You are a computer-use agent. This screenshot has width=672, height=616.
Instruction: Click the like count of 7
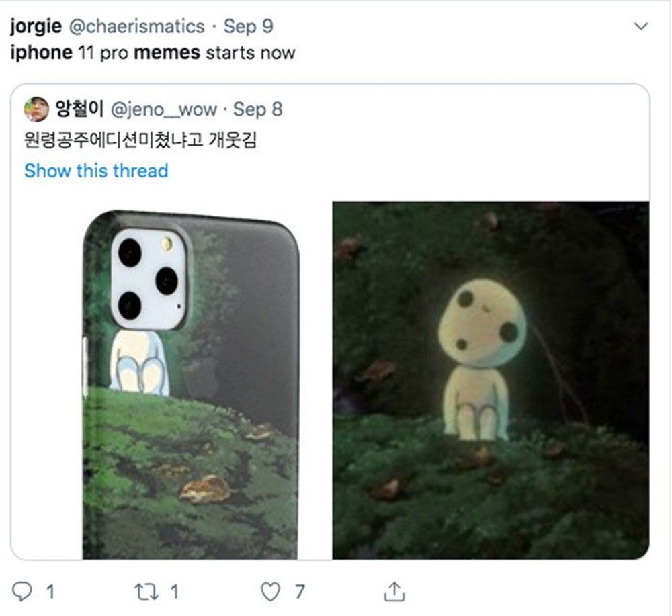tap(299, 591)
